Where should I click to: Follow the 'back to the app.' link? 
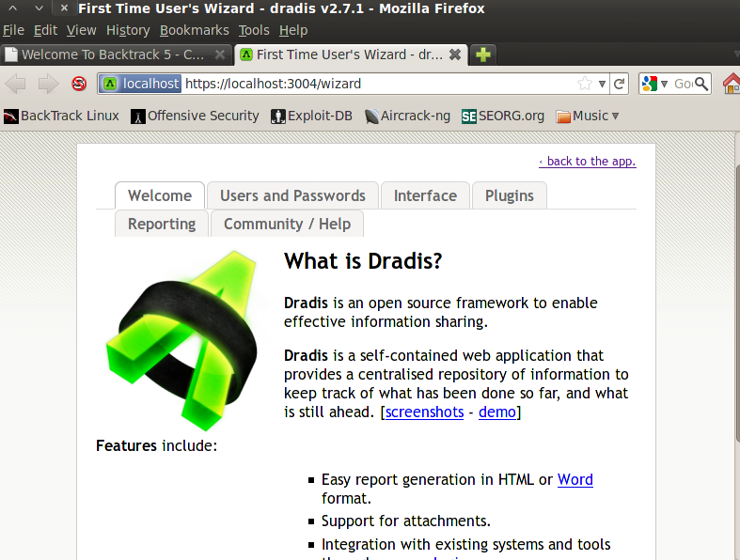[588, 162]
